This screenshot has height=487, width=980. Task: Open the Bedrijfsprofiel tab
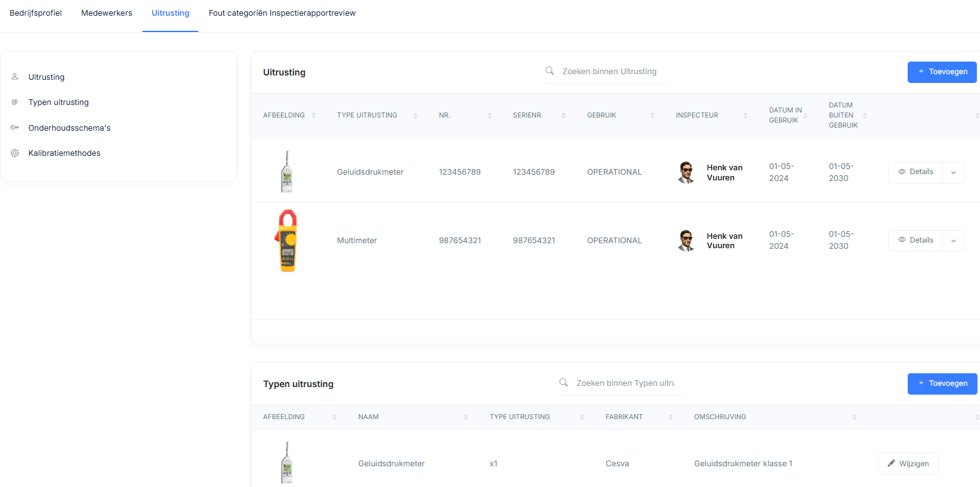(35, 13)
